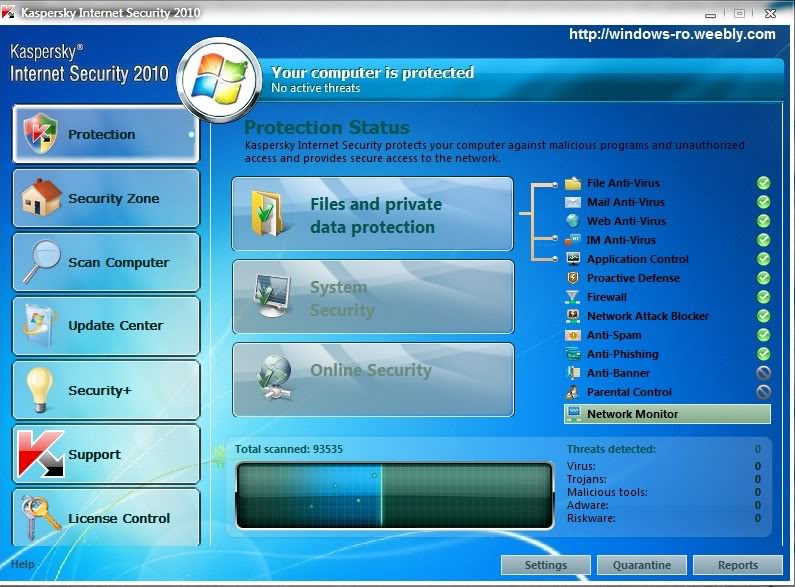Click the Update Center icon

click(39, 325)
